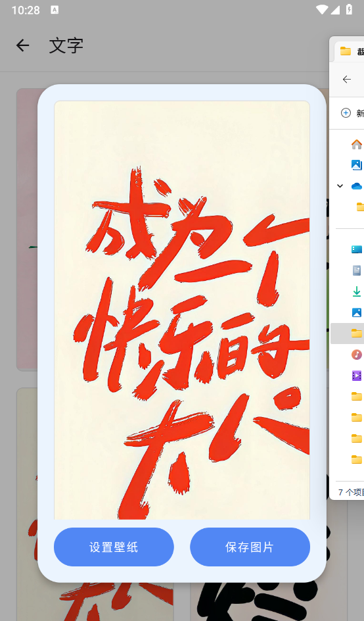Screen dimensions: 364x621
Task: Open the Music icon in sidebar
Action: click(x=357, y=355)
